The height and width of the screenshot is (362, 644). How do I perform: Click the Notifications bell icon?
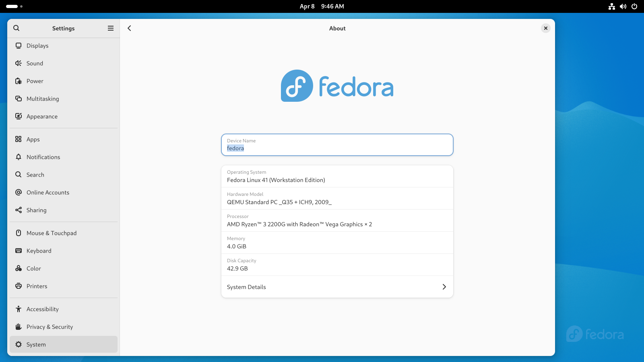pos(19,157)
